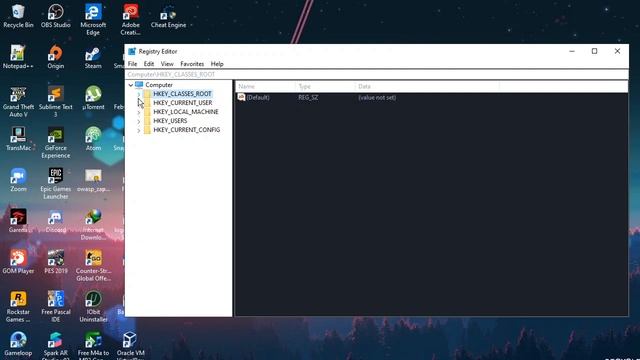This screenshot has height=360, width=640.
Task: Select the Cheat Engine desktop icon
Action: coord(168,16)
